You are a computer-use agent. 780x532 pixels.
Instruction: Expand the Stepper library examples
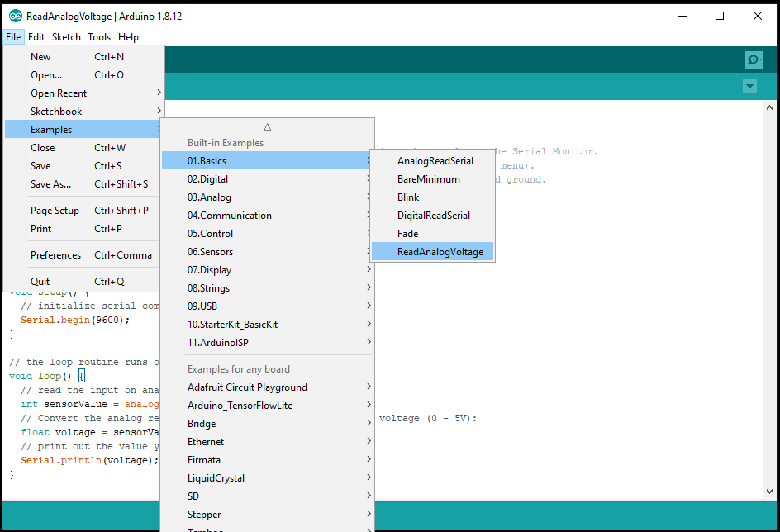click(267, 514)
